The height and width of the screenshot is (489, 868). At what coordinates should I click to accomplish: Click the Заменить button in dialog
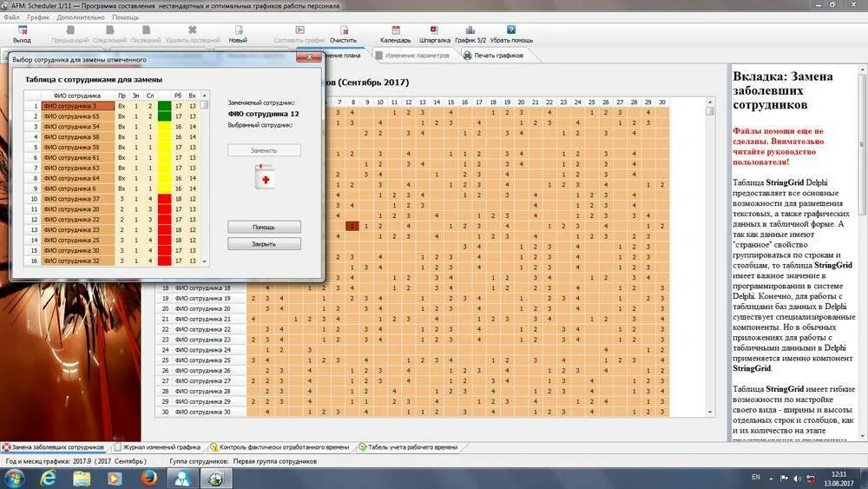pyautogui.click(x=264, y=150)
